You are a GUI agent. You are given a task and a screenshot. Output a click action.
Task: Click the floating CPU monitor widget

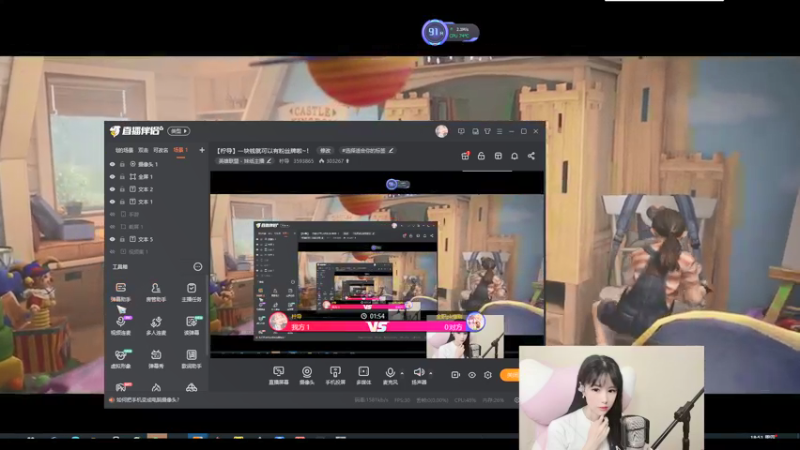tap(450, 33)
